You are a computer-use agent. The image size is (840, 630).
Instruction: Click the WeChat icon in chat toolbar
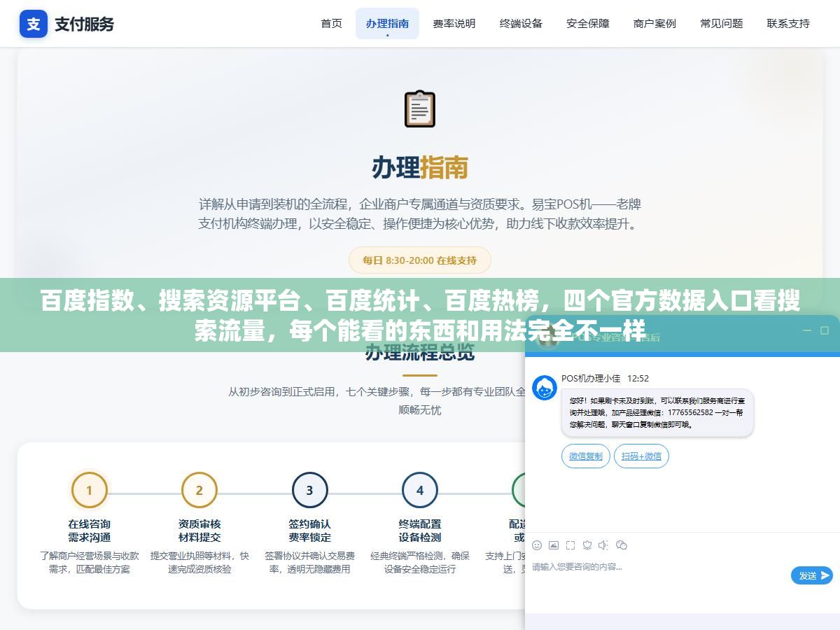click(x=622, y=545)
